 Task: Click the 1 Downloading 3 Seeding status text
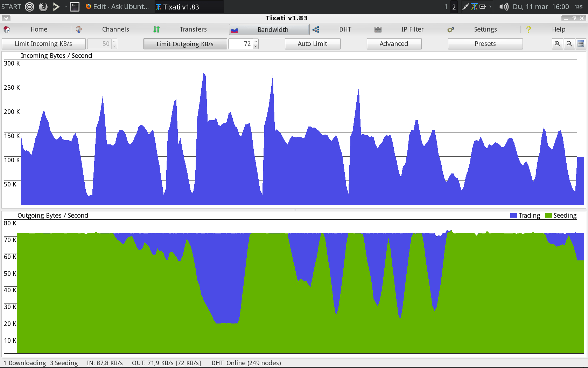tap(41, 363)
